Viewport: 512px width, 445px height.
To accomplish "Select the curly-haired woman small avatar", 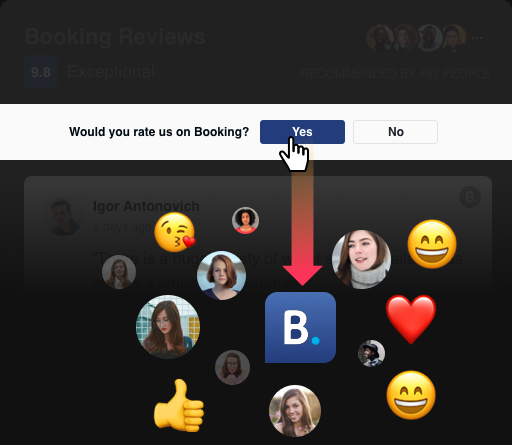I will (245, 220).
